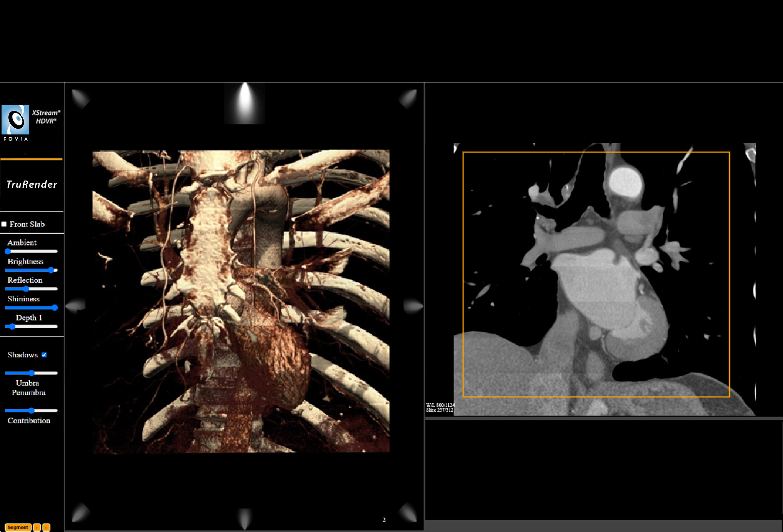Screen dimensions: 783x532
Task: Click the Umbra Penumbra slider
Action: [x=31, y=373]
